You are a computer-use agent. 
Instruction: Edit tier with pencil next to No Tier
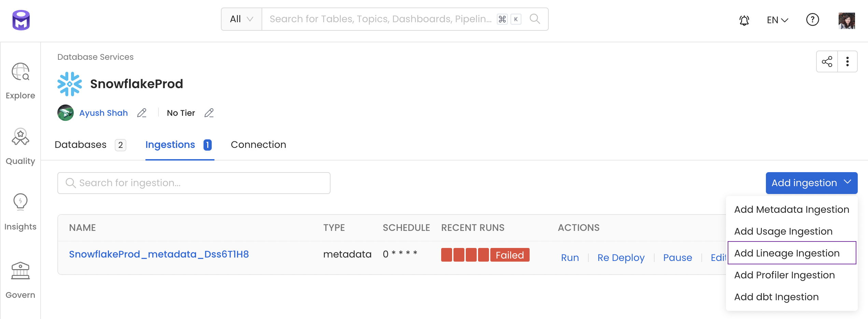(209, 113)
